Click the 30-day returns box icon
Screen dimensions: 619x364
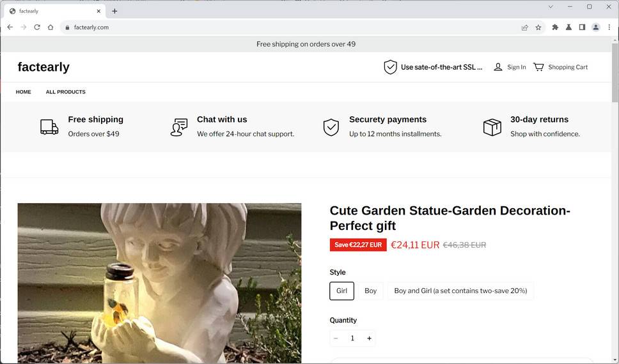492,127
